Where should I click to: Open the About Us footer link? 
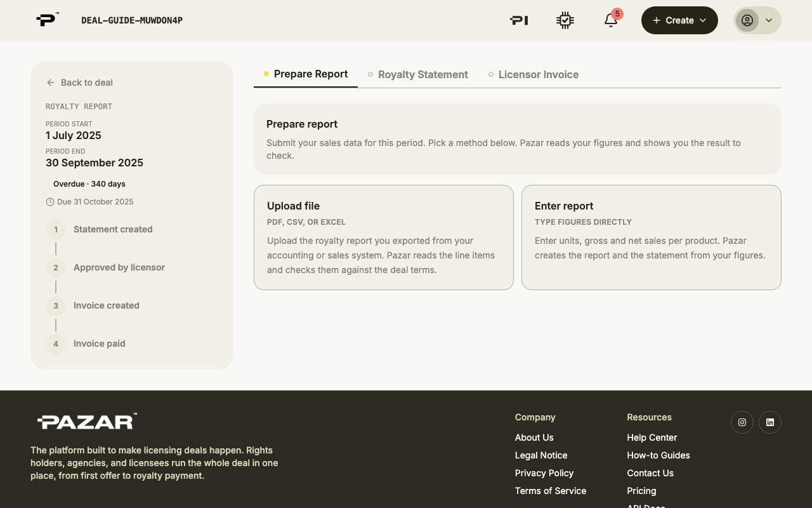tap(534, 438)
